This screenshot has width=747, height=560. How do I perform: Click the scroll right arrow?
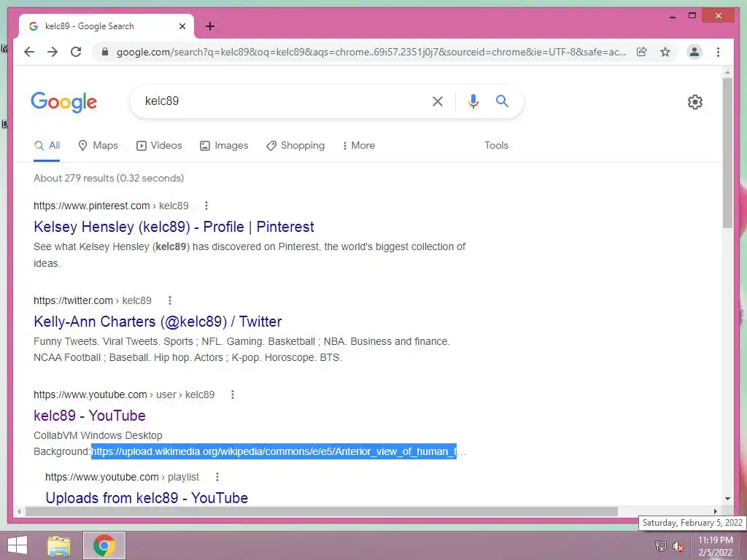(715, 511)
